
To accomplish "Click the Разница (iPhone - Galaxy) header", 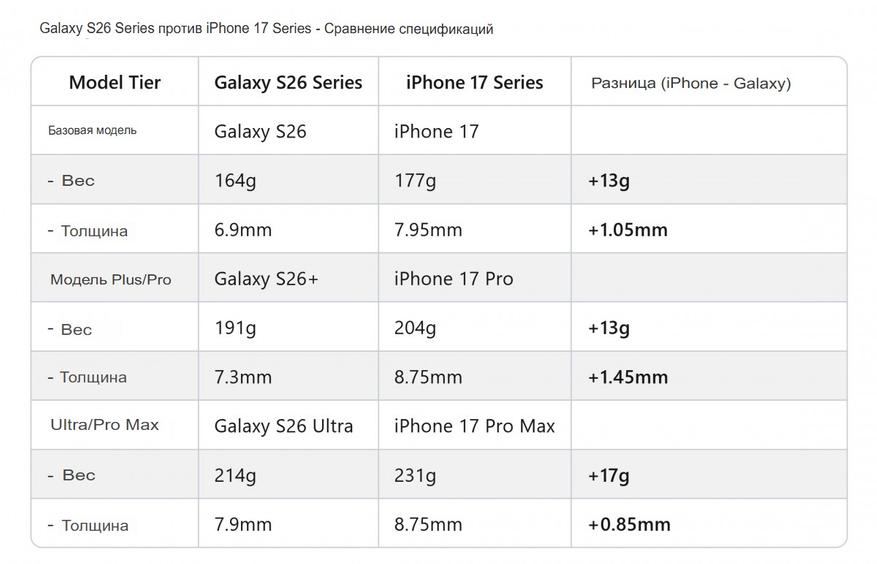I will 689,83.
